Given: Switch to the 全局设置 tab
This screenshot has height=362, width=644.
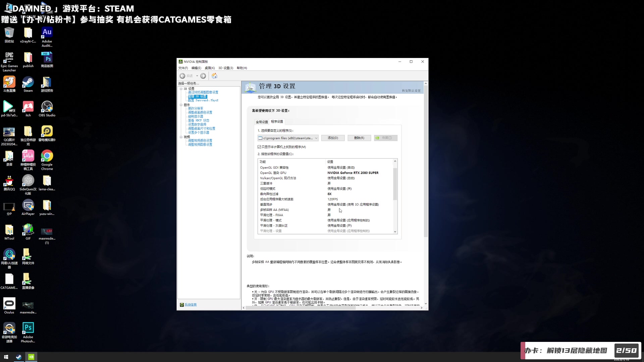Looking at the screenshot, I should [262, 122].
